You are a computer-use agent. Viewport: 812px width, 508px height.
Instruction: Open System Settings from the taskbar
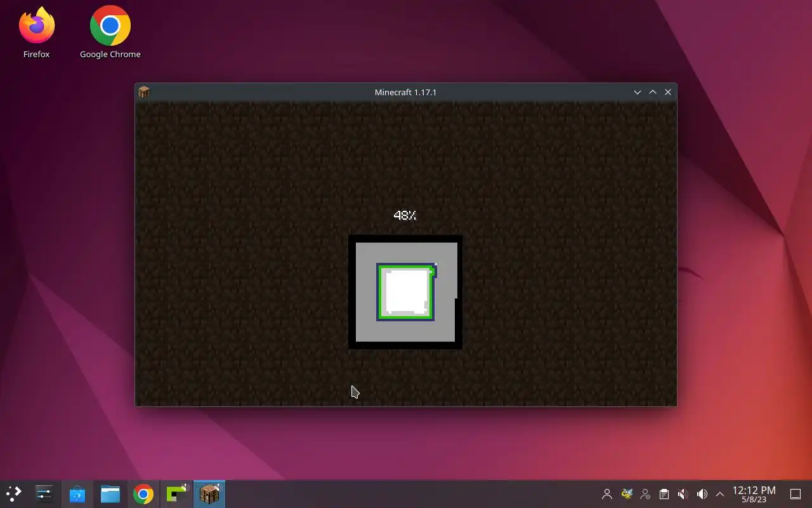tap(44, 493)
